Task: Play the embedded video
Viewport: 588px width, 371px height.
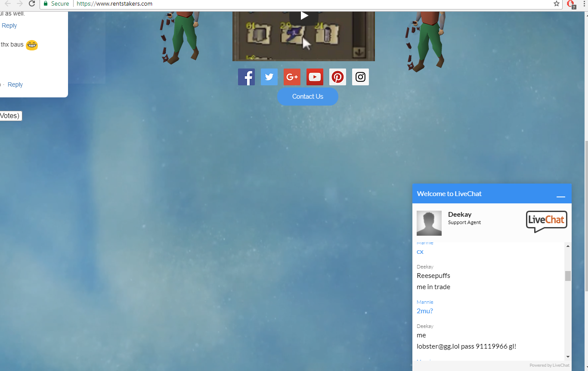Action: 304,16
